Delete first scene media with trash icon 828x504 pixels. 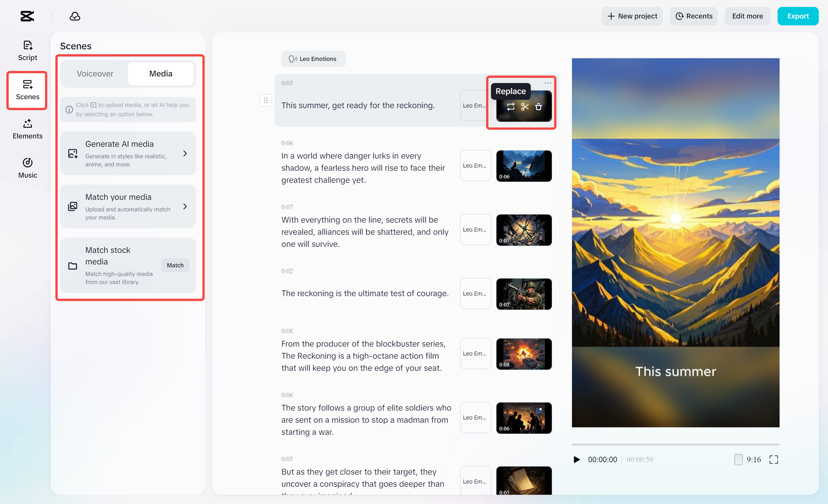538,107
